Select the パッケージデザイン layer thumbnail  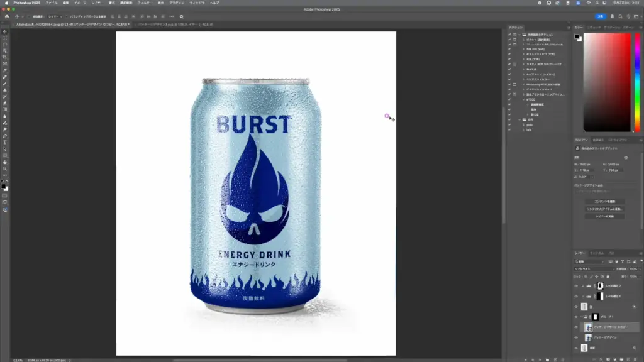[x=587, y=337]
